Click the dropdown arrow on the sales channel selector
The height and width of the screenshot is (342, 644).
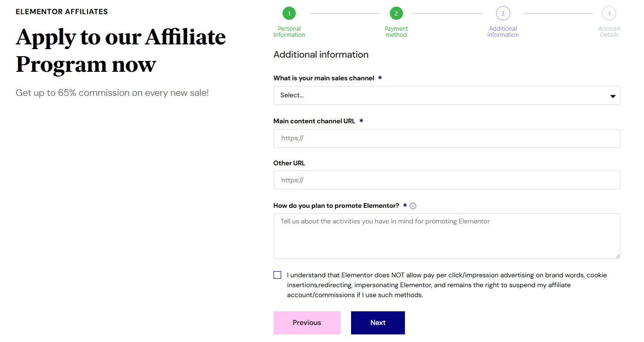coord(613,95)
